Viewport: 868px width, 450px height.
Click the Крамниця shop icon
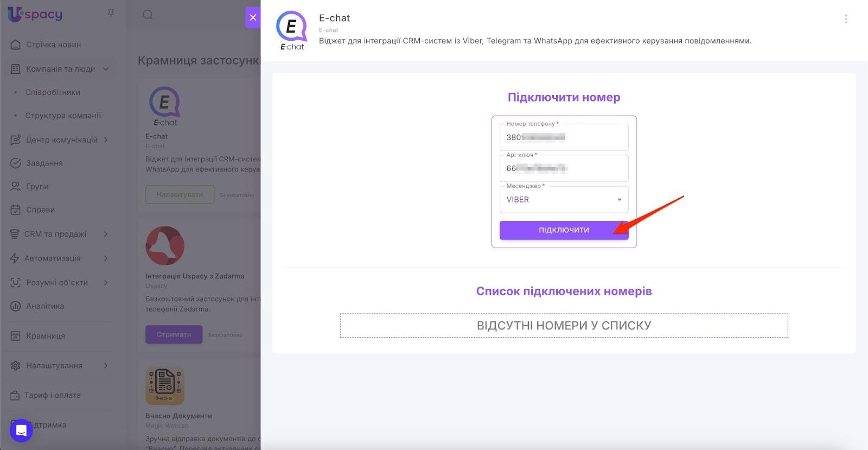coord(16,336)
